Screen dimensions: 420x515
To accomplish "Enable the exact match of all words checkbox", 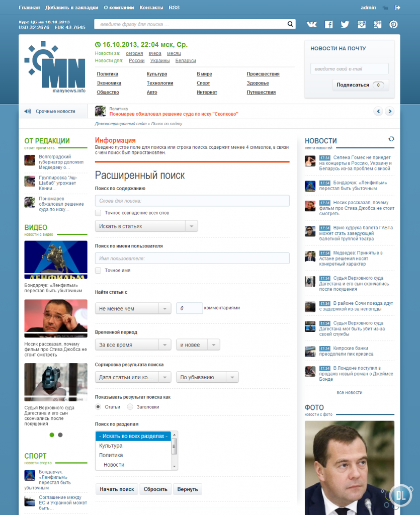I will coord(98,213).
